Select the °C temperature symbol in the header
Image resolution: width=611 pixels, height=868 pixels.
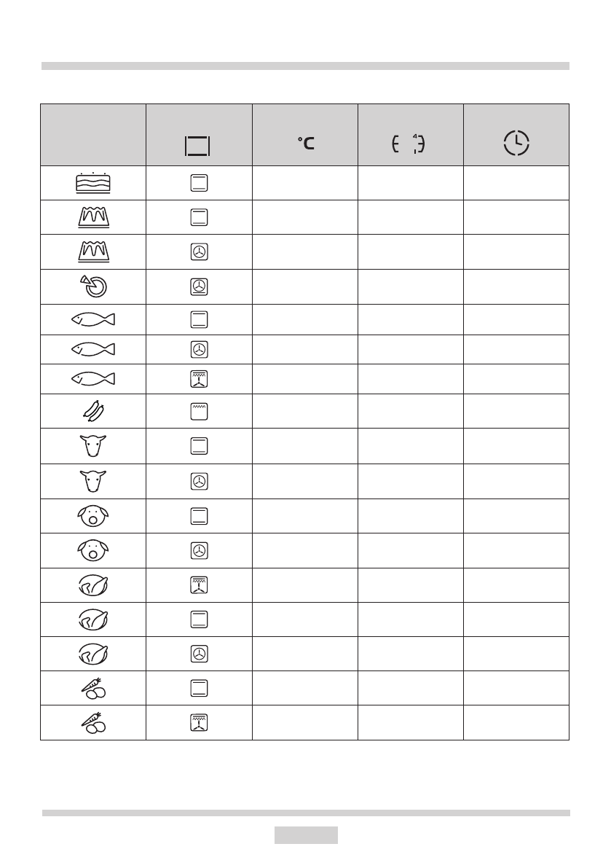coord(306,144)
